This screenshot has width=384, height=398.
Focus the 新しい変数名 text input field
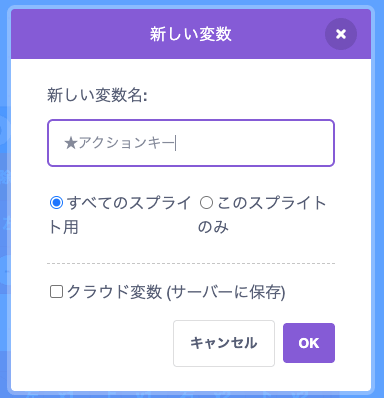click(191, 143)
